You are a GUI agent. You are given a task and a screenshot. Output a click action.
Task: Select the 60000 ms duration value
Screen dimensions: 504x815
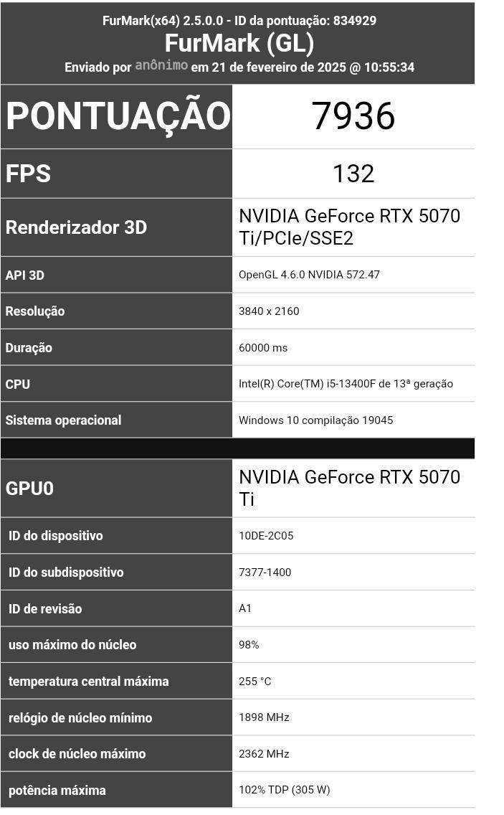[x=263, y=348]
